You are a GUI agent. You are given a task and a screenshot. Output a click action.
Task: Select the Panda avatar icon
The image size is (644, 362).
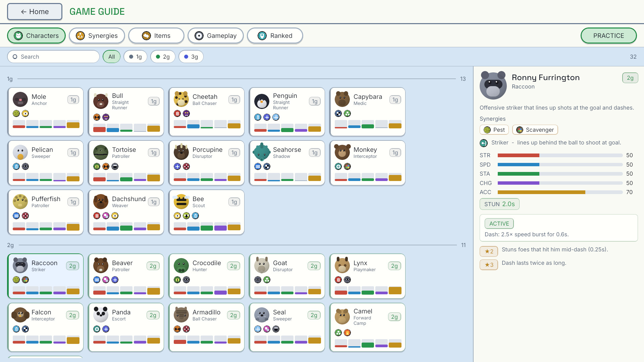pyautogui.click(x=101, y=315)
